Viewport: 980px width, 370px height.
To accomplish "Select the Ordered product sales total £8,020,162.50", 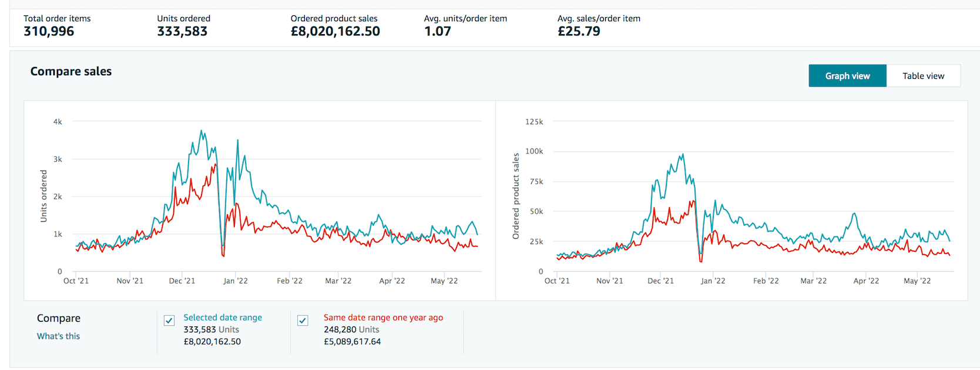I will (x=335, y=31).
